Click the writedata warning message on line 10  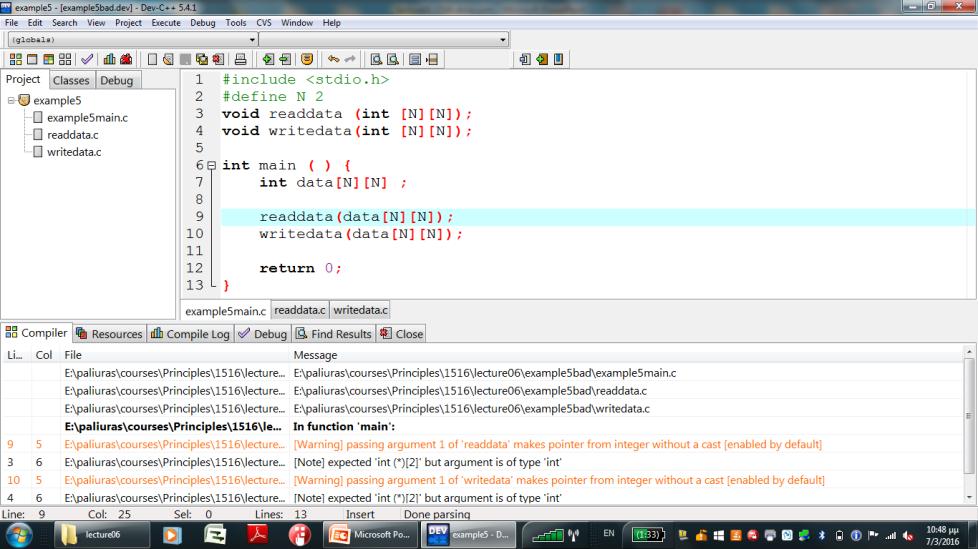559,480
